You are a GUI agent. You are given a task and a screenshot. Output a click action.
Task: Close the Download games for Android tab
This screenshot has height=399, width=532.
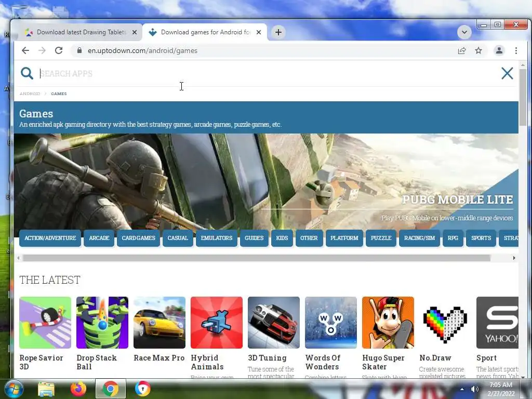[259, 32]
